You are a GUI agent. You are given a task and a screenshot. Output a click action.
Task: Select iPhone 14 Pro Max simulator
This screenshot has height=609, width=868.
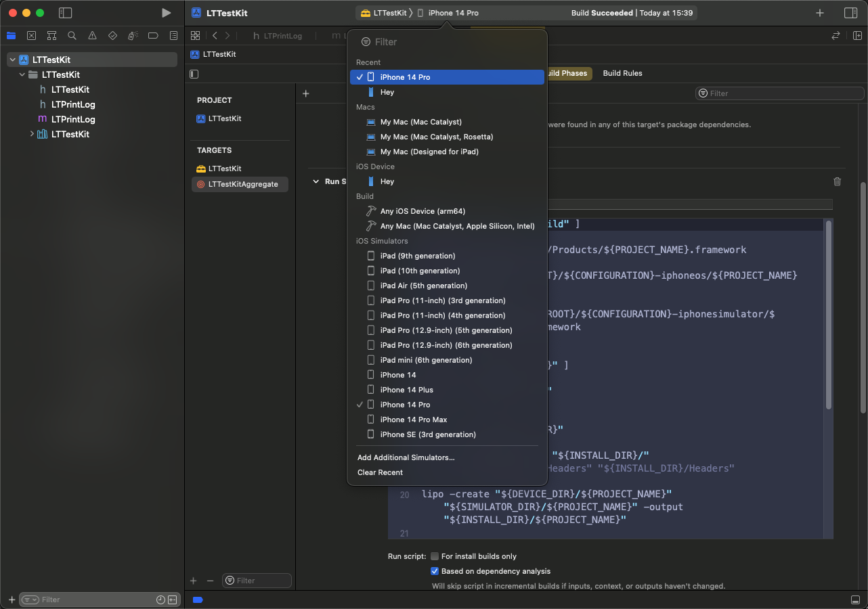(x=447, y=420)
